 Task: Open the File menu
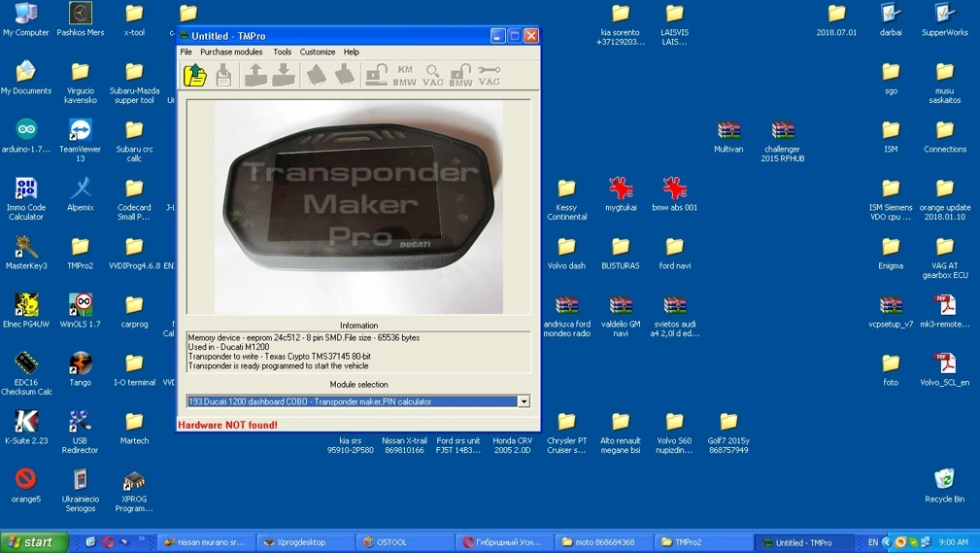(x=186, y=52)
